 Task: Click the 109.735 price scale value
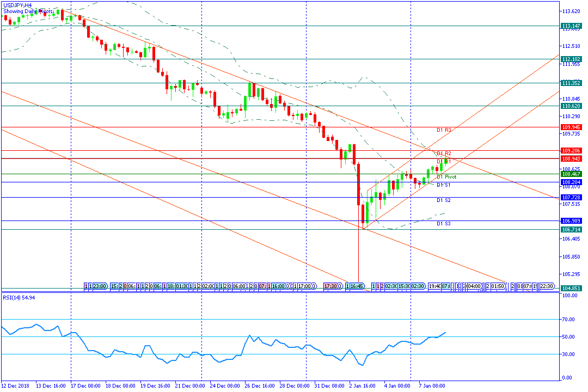[571, 133]
